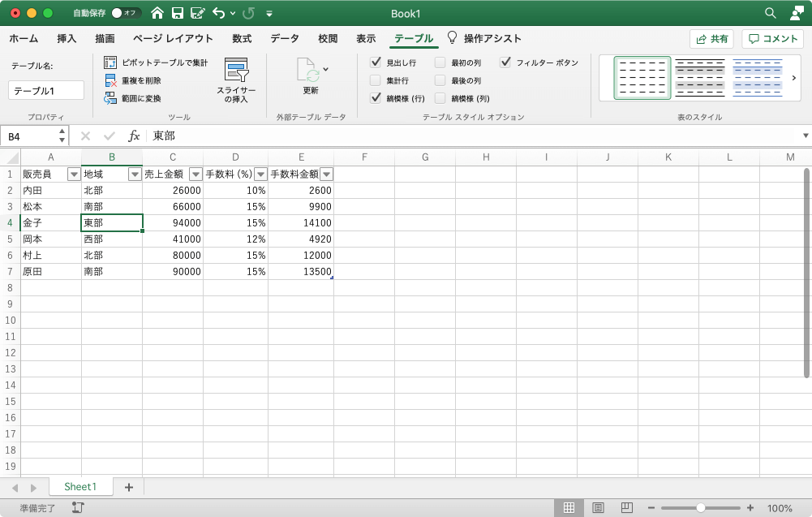The width and height of the screenshot is (812, 517).
Task: Click the Undo arrow icon
Action: pos(218,13)
